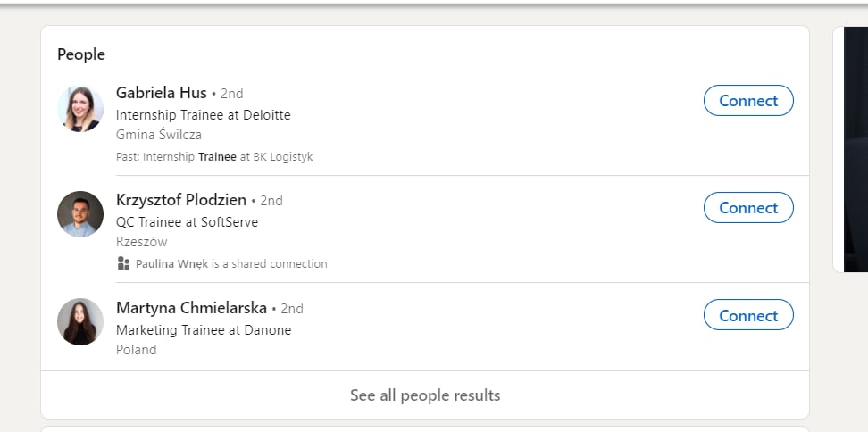Connect with Martyna Chmielarska
This screenshot has height=432, width=868.
(748, 315)
